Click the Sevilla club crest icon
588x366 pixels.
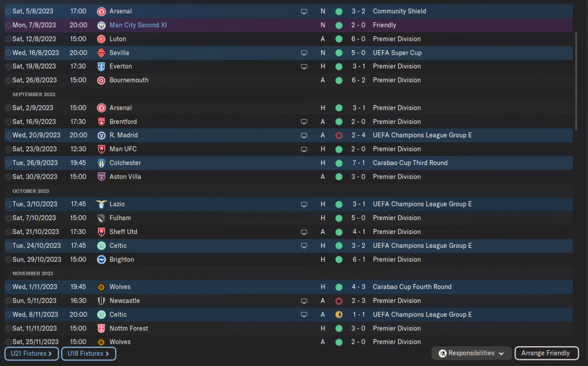coord(102,53)
